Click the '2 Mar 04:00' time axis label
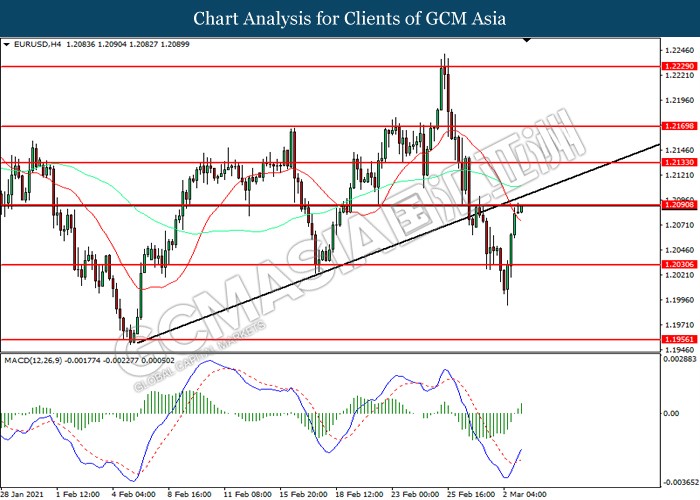 [523, 493]
